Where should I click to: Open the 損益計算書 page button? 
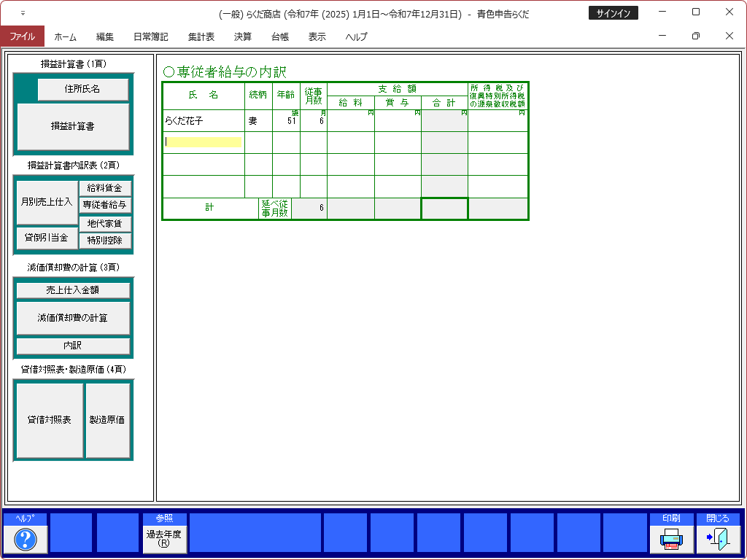(73, 126)
